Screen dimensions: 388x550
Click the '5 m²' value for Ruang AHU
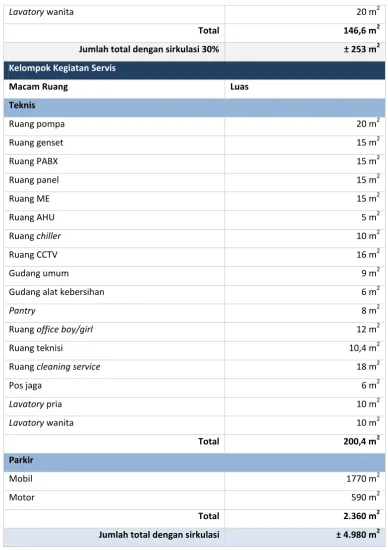370,217
